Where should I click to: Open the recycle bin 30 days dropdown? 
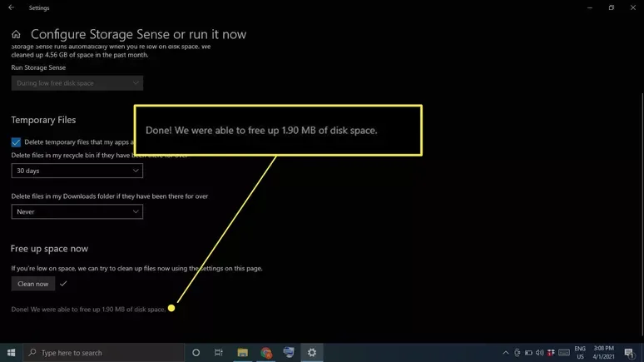tap(77, 171)
